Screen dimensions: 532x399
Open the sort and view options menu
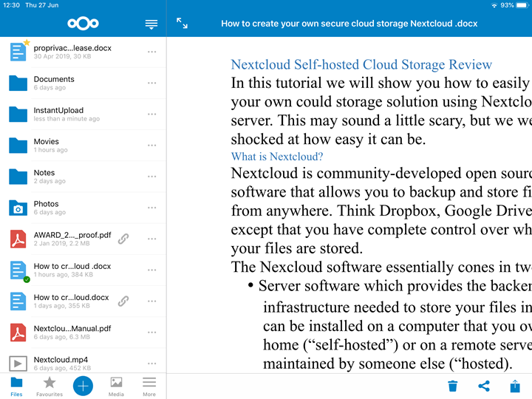tap(151, 24)
